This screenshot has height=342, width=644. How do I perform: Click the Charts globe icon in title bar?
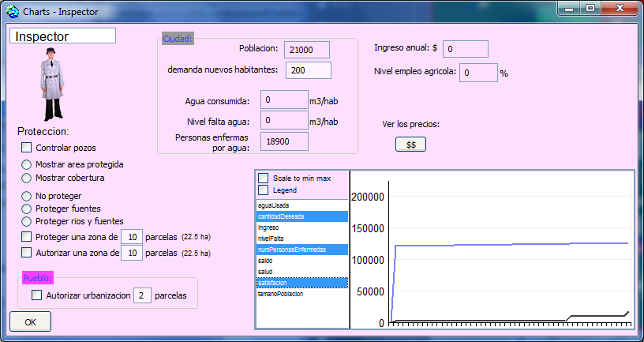13,12
